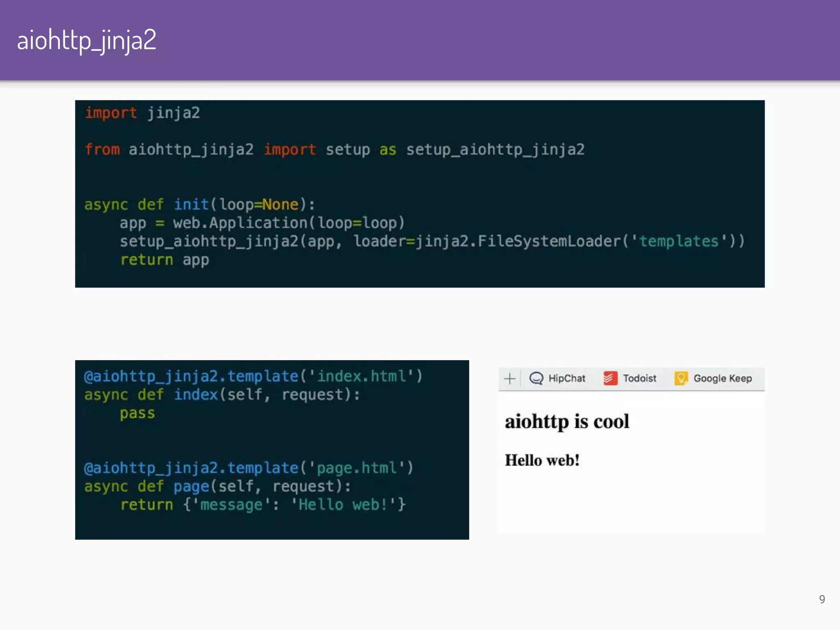Open the Google Keep bookmark label
Viewport: 840px width, 630px height.
[x=723, y=378]
